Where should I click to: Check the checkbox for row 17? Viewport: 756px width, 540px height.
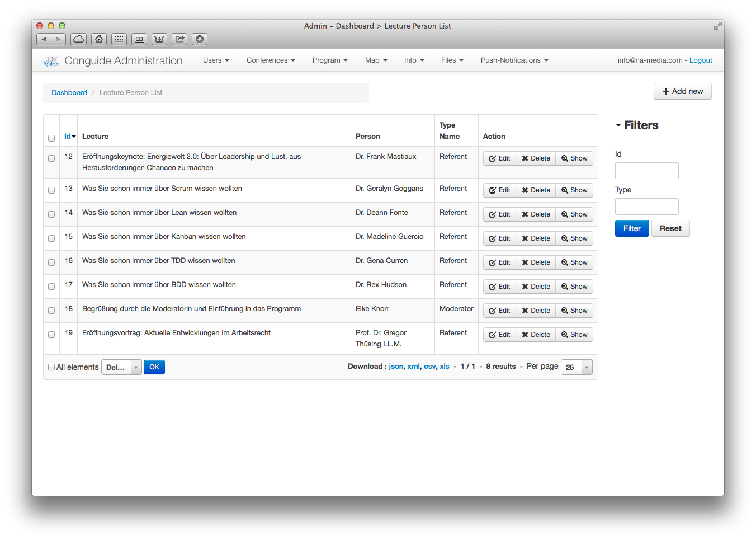pyautogui.click(x=51, y=287)
